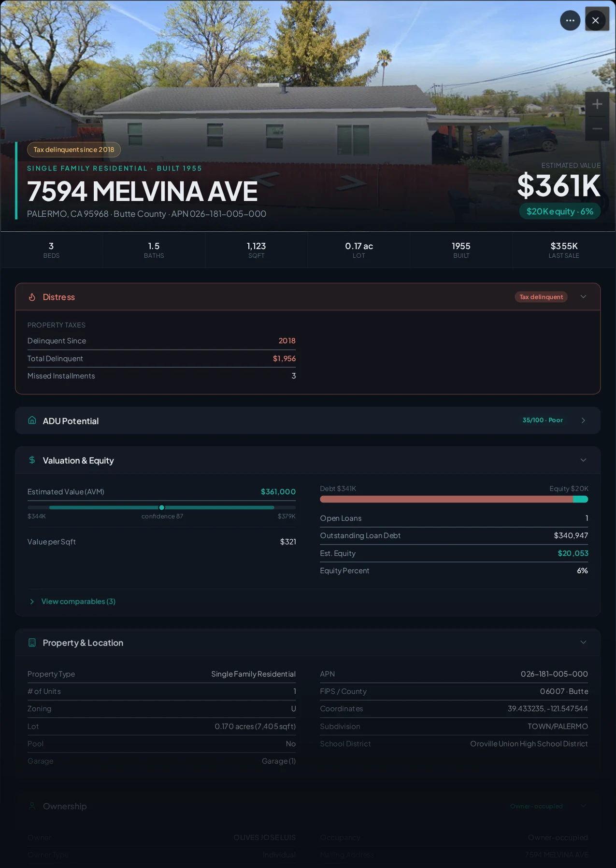Click the Garage (1) value
The width and height of the screenshot is (616, 868).
coord(279,761)
